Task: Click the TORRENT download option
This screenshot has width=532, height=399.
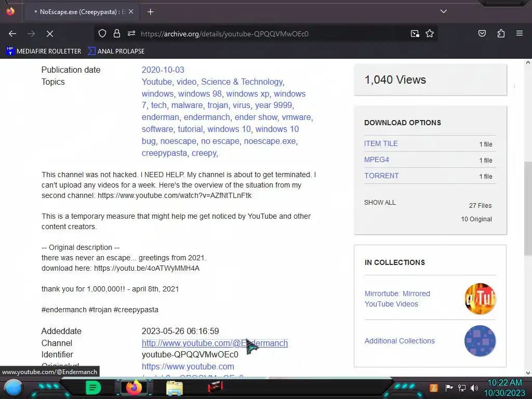Action: coord(381,176)
